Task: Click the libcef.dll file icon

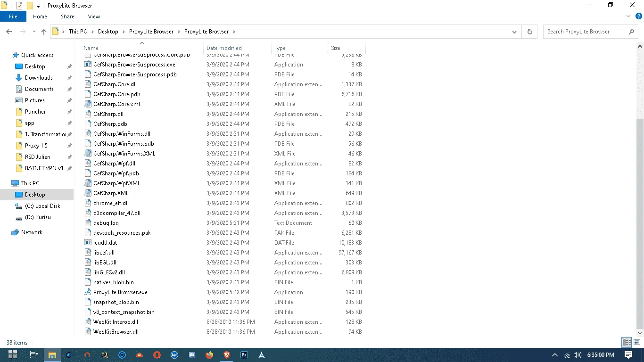Action: click(x=87, y=253)
